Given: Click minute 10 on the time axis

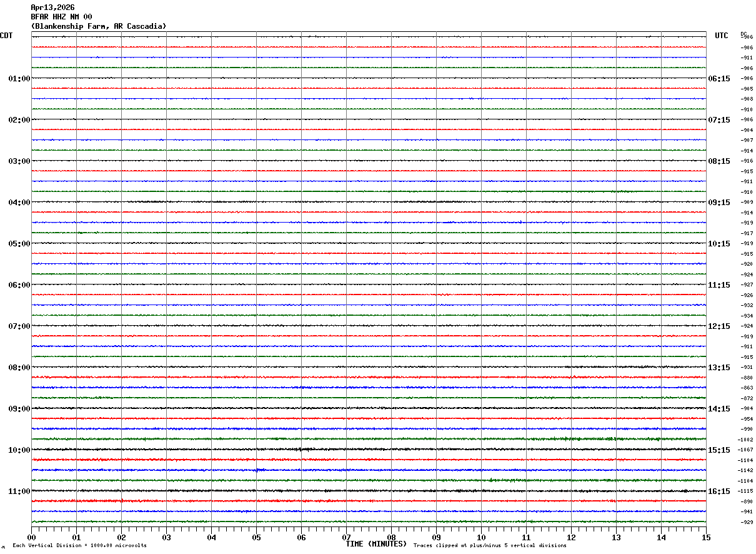Looking at the screenshot, I should [x=481, y=537].
